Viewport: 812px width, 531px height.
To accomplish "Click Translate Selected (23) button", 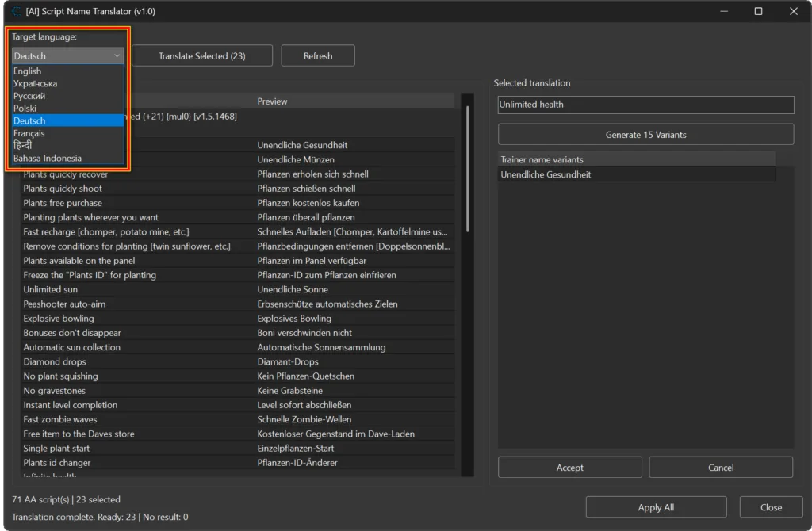I will click(x=202, y=56).
